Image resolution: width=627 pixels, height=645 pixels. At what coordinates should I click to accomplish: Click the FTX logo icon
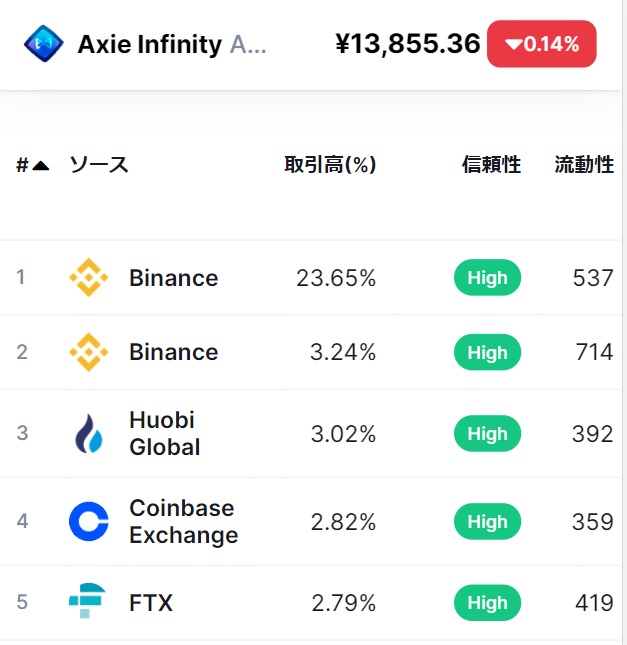click(x=88, y=603)
